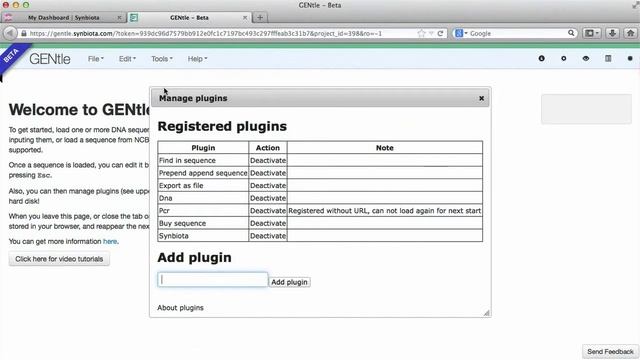
Task: Deactivate the Dna plugin
Action: point(268,198)
